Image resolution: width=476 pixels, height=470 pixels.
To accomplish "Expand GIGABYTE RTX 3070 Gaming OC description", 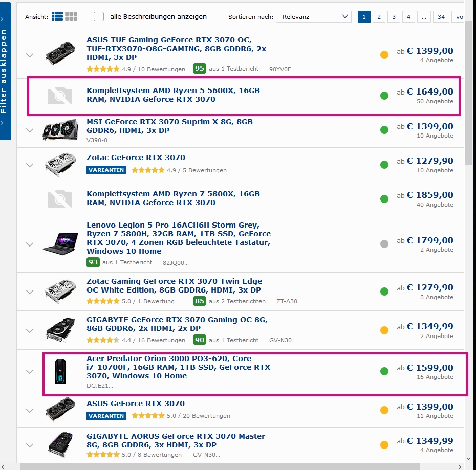I will point(30,331).
